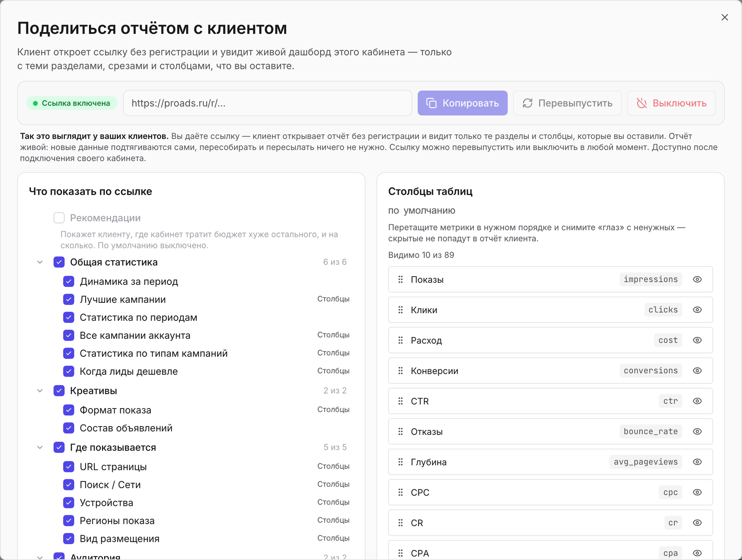Hide the CPC column via eye
Image resolution: width=742 pixels, height=560 pixels.
(x=697, y=492)
